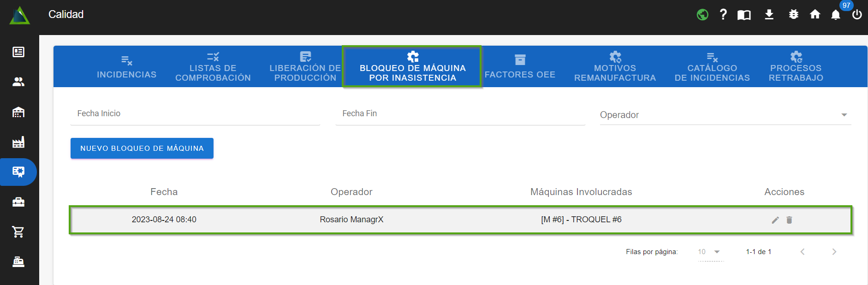Open the help question mark icon

tap(723, 15)
